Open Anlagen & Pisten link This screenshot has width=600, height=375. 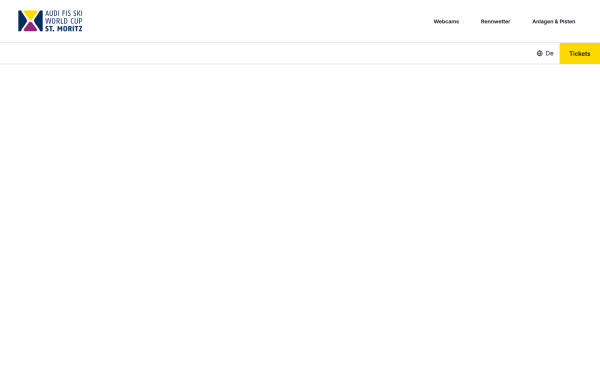(554, 21)
